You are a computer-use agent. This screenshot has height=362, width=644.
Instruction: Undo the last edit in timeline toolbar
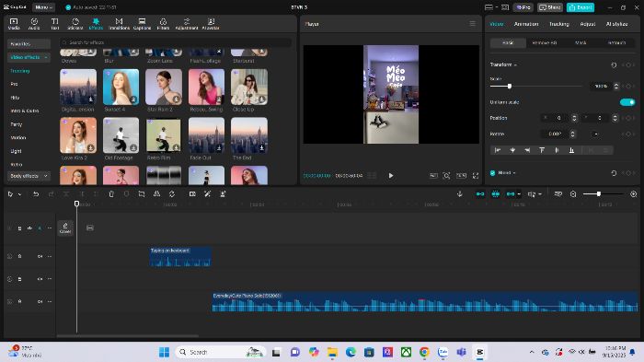click(x=36, y=193)
